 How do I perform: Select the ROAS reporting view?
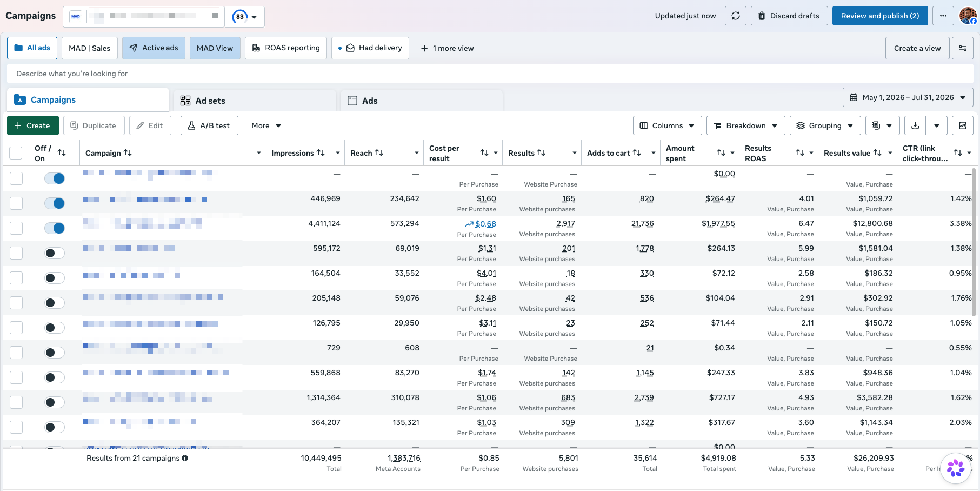pyautogui.click(x=286, y=48)
